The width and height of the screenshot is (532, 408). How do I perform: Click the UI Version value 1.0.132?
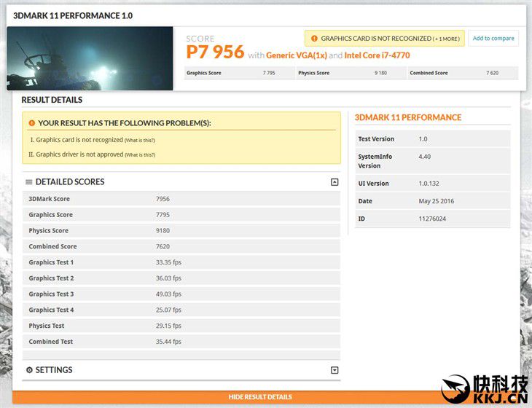point(429,184)
